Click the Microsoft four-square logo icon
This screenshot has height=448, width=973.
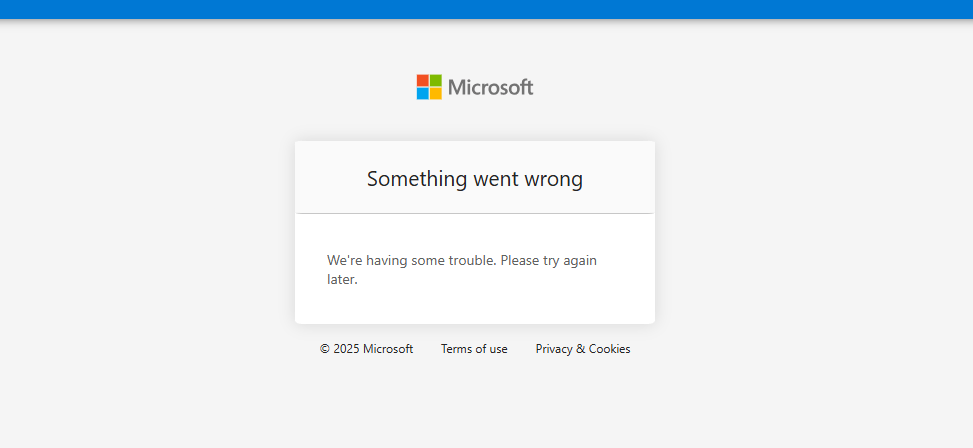[x=429, y=87]
